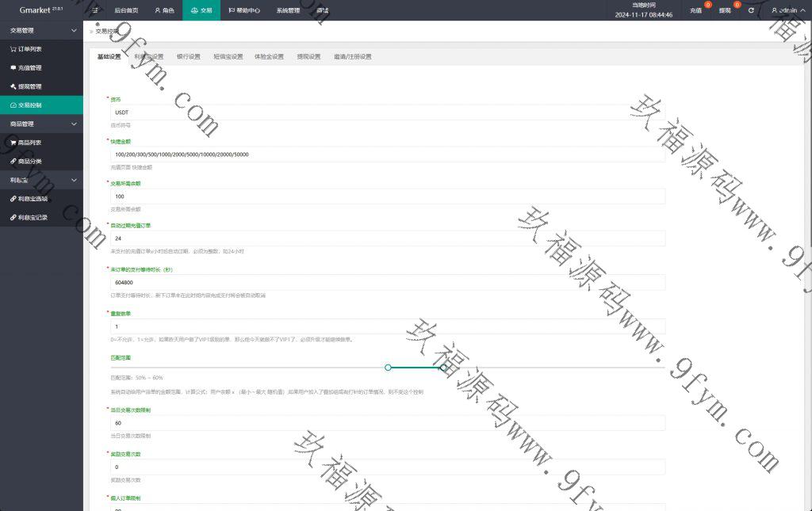This screenshot has height=511, width=812.
Task: Click the 货币 input field containing USDT
Action: coord(387,112)
